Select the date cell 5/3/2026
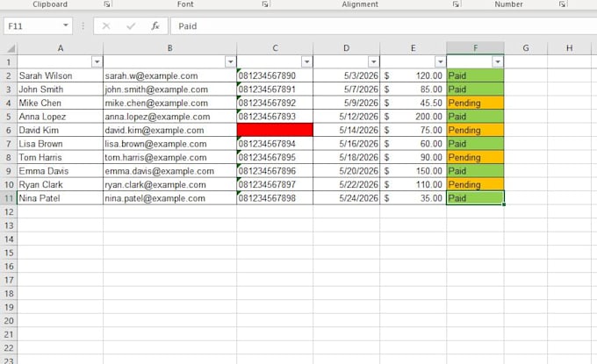 pos(346,75)
